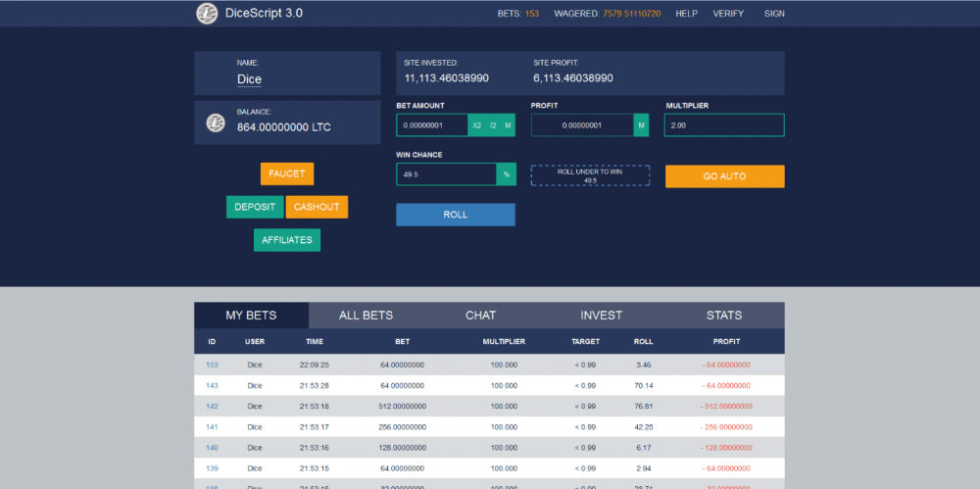The width and height of the screenshot is (980, 489).
Task: Open the Verify link in header
Action: (x=728, y=13)
